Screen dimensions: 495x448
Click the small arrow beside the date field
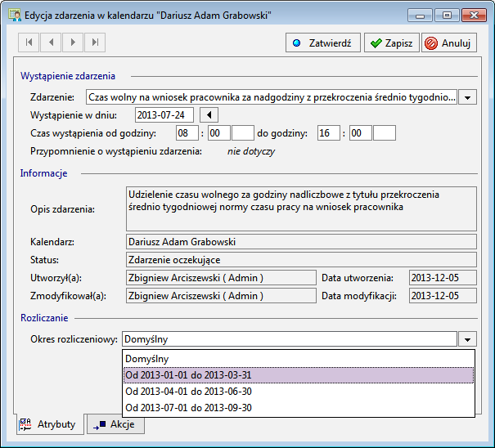[x=209, y=115]
